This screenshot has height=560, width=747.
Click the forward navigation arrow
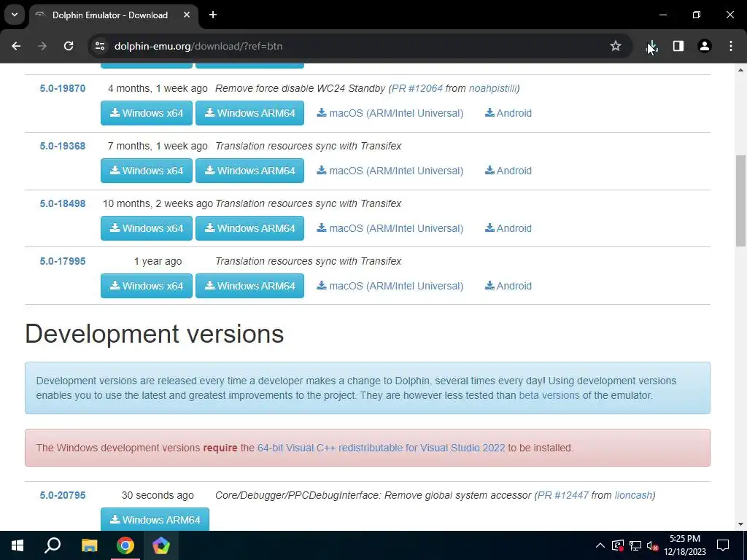pos(42,46)
